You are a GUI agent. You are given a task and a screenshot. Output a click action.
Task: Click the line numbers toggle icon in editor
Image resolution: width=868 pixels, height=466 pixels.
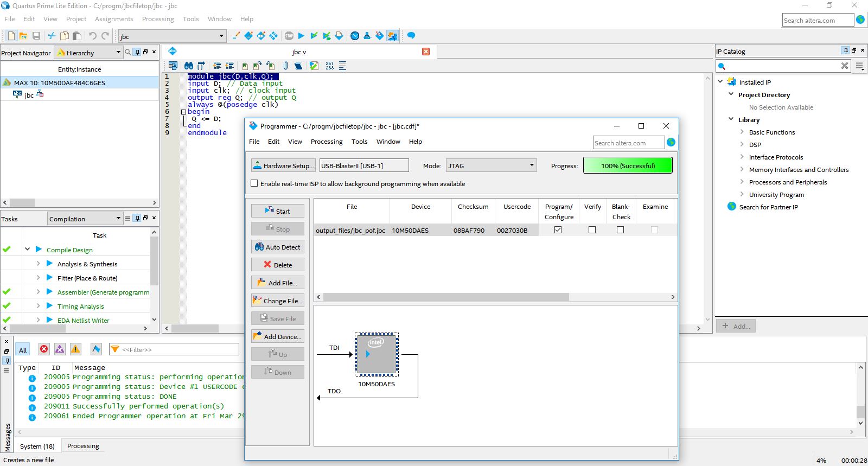pos(329,66)
